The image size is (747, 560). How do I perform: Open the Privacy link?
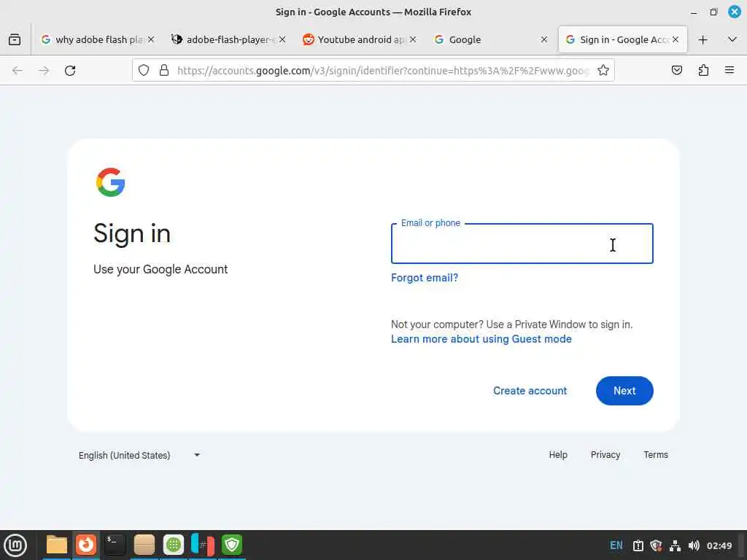[x=605, y=455]
